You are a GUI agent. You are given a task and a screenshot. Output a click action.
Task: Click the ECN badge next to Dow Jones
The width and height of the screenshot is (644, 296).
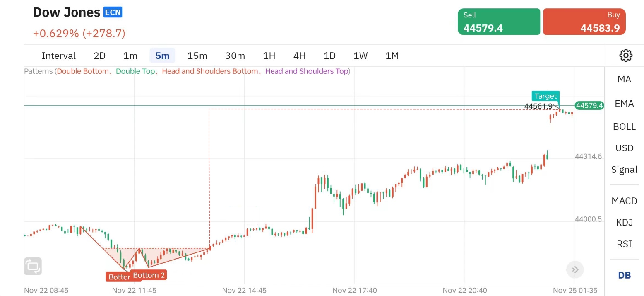(113, 12)
